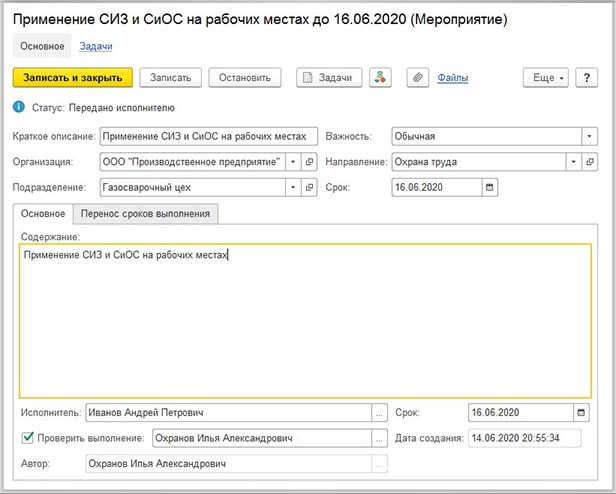Open the Организация field's linked record icon
The image size is (616, 494).
click(309, 162)
